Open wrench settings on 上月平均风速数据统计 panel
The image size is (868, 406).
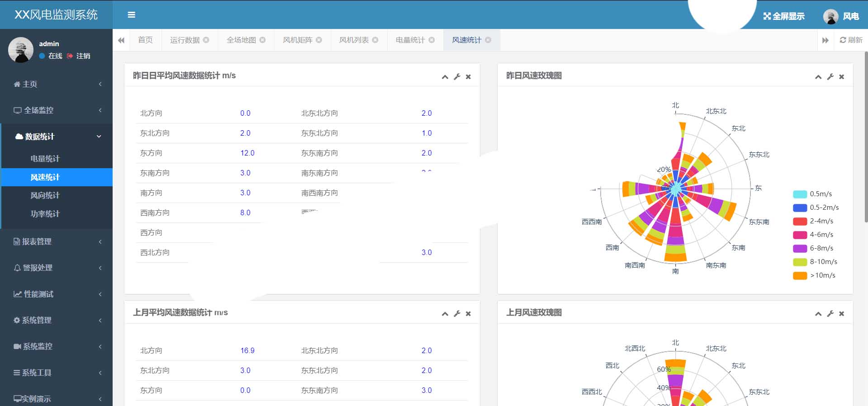457,314
